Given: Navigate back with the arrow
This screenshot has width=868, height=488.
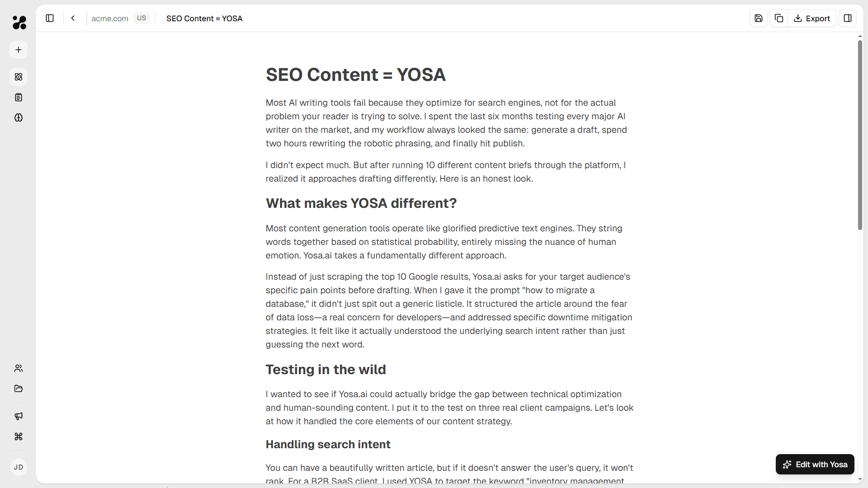Looking at the screenshot, I should (73, 18).
